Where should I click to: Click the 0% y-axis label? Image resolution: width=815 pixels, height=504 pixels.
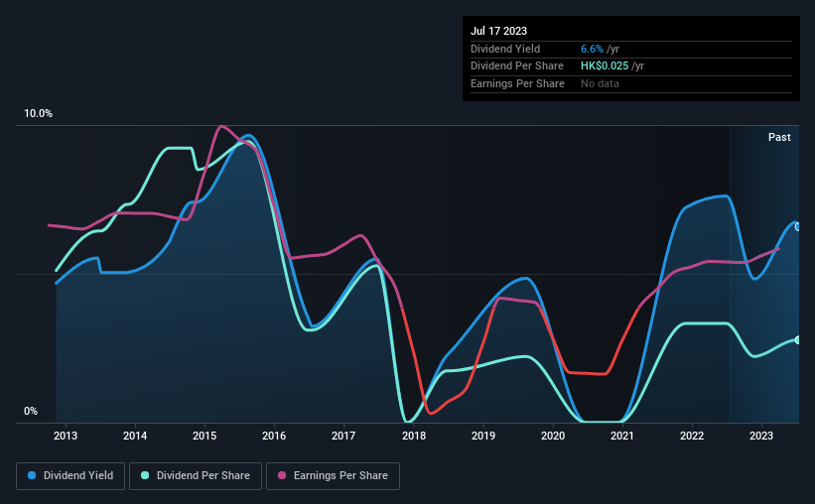click(x=31, y=411)
